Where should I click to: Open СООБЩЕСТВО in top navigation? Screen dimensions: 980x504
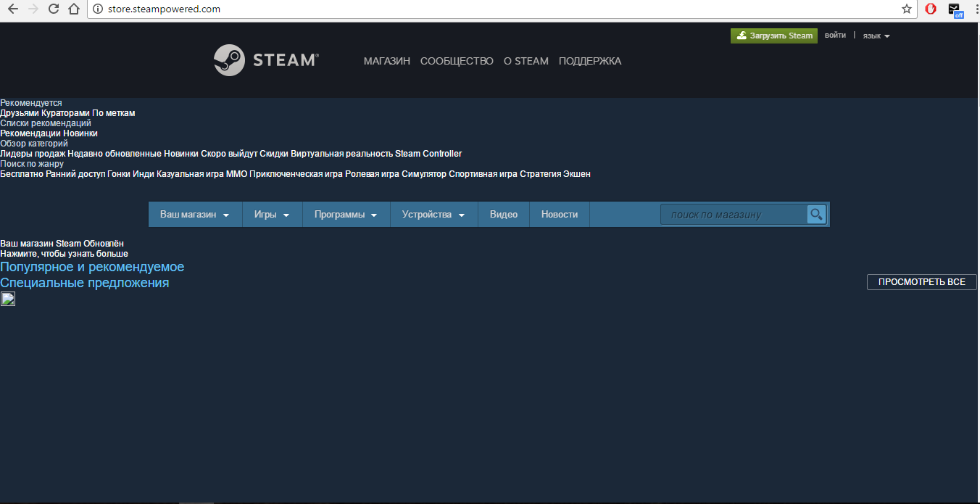click(x=457, y=61)
